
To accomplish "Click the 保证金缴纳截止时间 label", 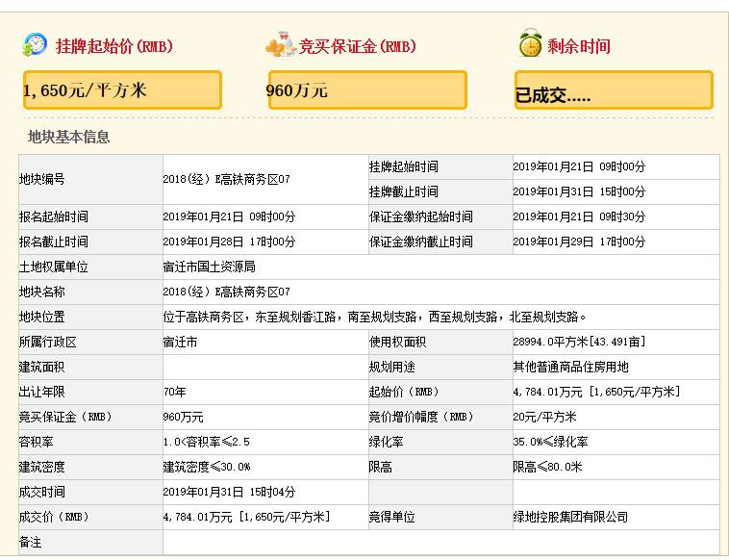I will click(420, 242).
